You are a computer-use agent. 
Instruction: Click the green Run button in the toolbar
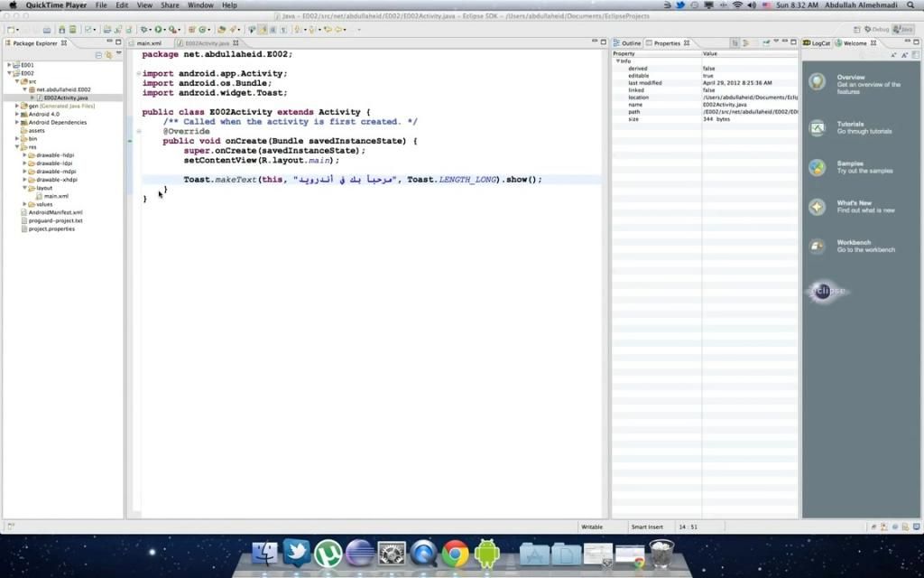click(x=159, y=30)
